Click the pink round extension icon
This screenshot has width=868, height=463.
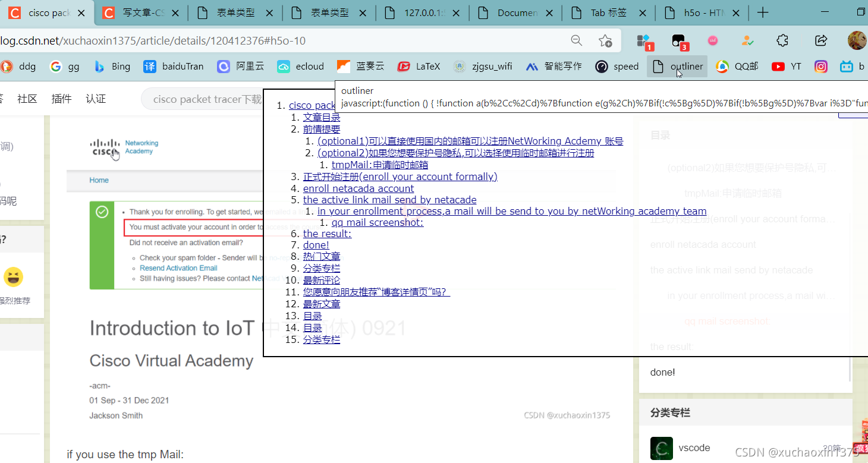[713, 40]
